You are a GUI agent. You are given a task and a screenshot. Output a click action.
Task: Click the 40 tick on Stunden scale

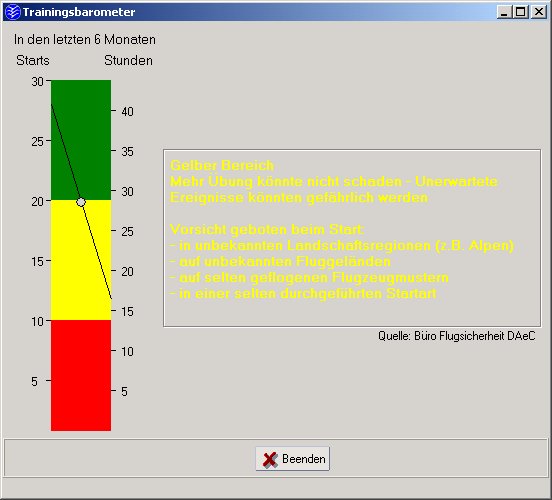pyautogui.click(x=127, y=112)
